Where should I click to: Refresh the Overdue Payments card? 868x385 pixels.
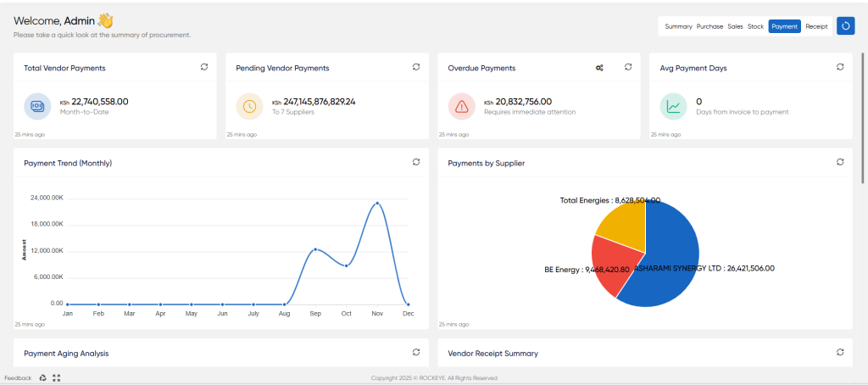click(628, 67)
